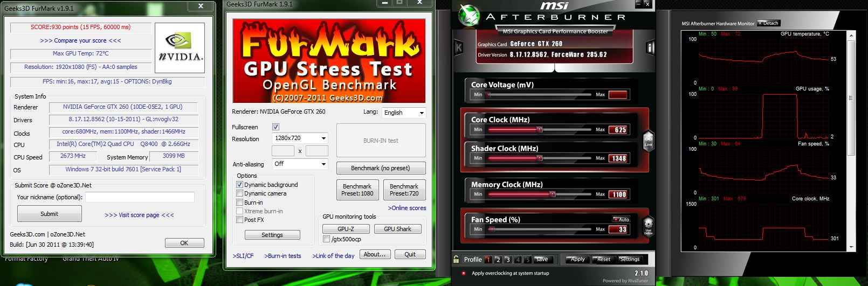Image resolution: width=868 pixels, height=286 pixels.
Task: Check the /gtx500ocp option
Action: point(326,239)
